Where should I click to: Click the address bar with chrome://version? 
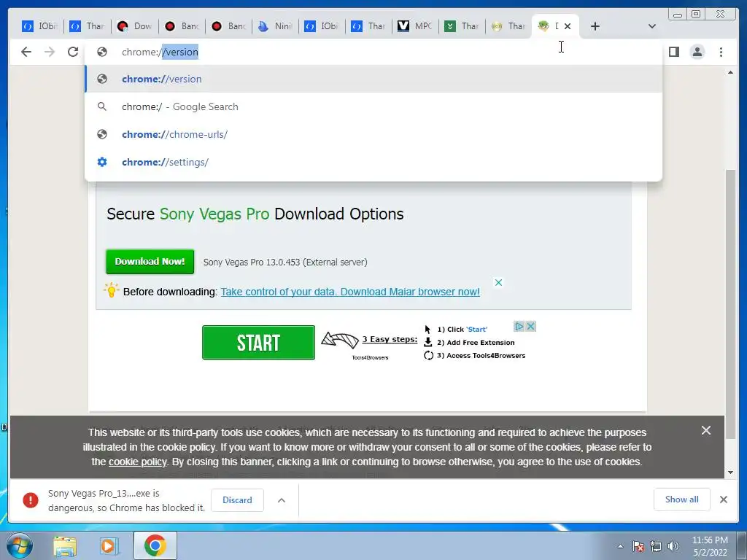coord(373,52)
